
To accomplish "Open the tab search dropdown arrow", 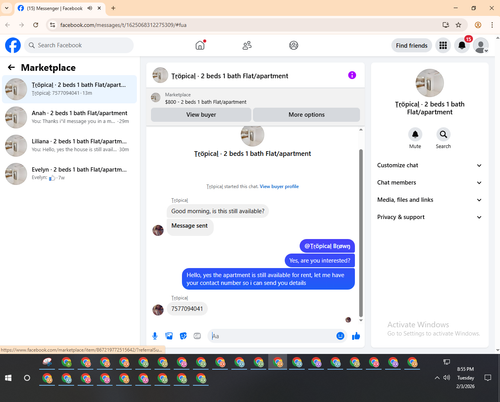I will 6,8.
